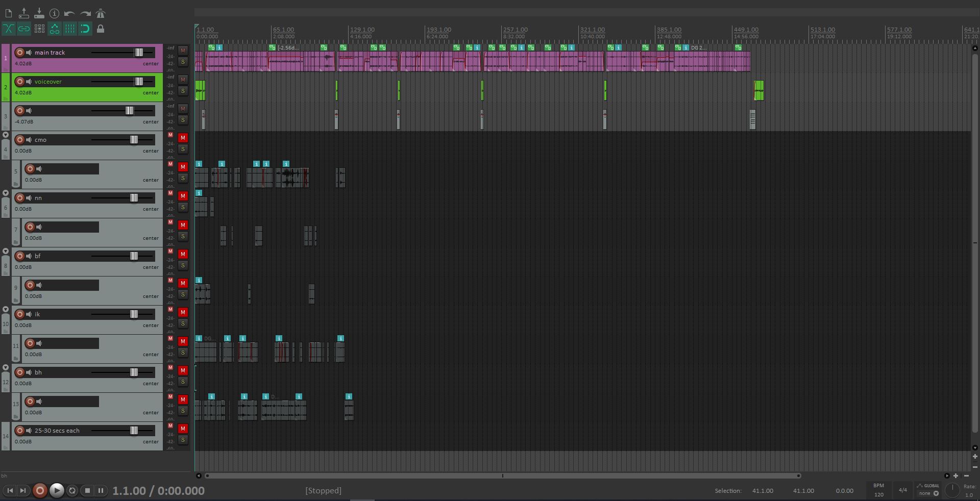Click the transport stop button

tap(87, 491)
